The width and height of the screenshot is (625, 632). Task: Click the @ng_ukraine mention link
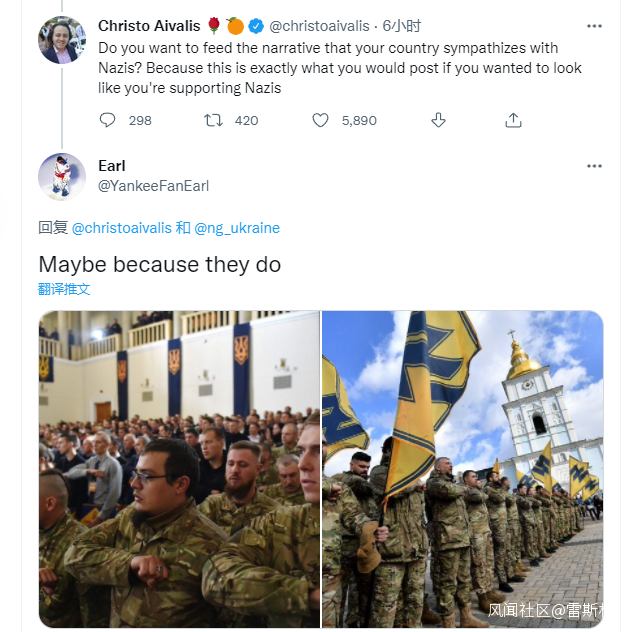(237, 228)
